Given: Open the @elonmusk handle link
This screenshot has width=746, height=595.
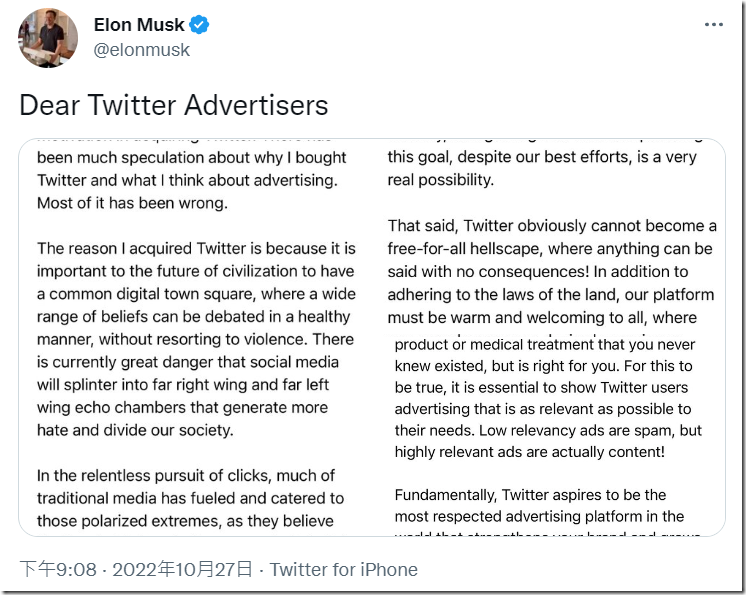Looking at the screenshot, I should [x=141, y=49].
